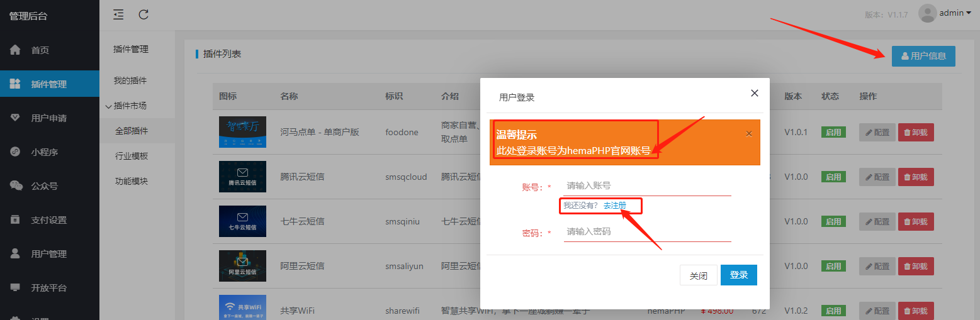Click the mini-program icon beside 小程序

pyautogui.click(x=16, y=152)
